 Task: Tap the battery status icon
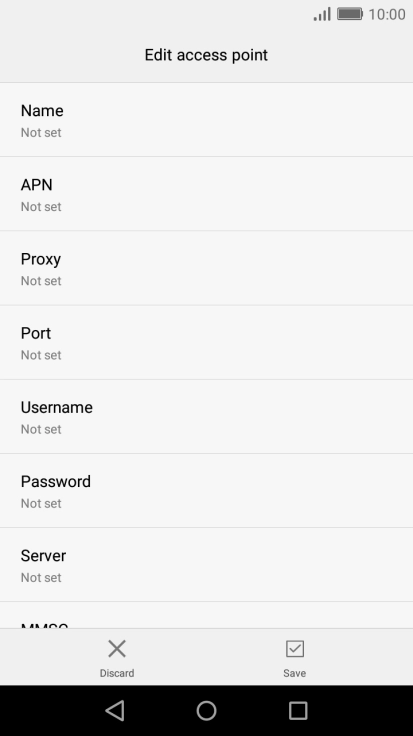tap(350, 14)
